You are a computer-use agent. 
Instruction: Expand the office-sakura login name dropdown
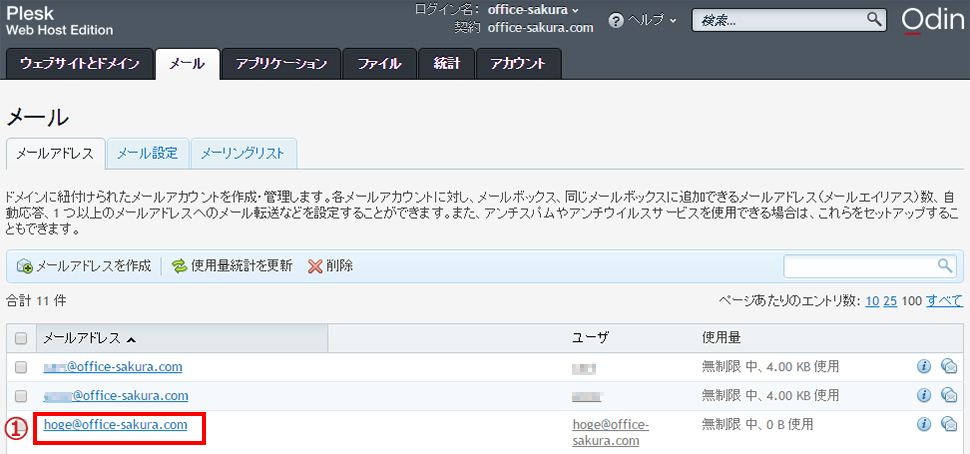pos(533,10)
